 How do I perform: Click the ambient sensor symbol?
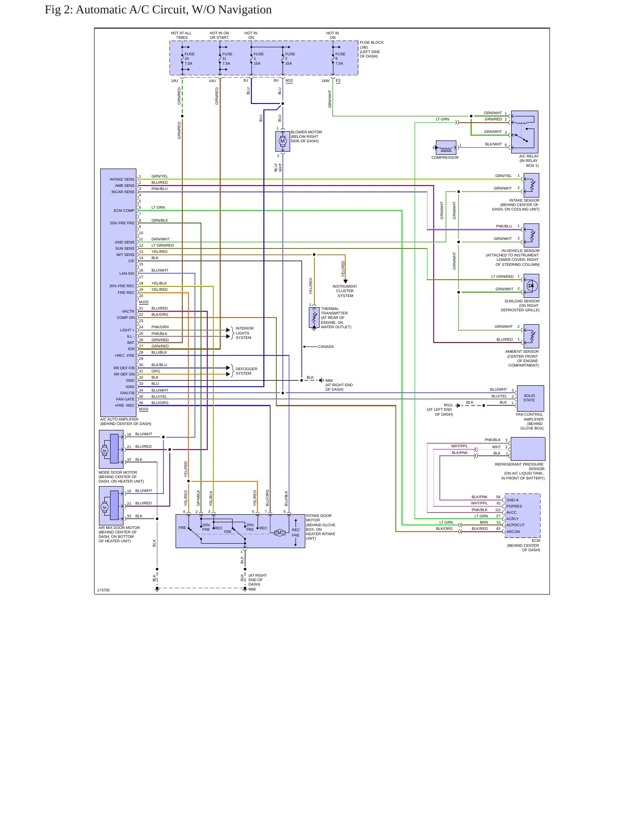click(532, 336)
